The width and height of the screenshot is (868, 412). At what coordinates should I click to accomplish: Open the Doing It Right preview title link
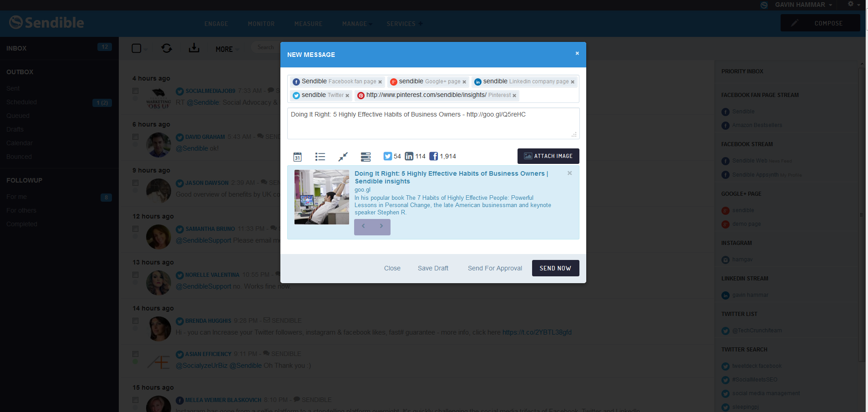pyautogui.click(x=451, y=177)
